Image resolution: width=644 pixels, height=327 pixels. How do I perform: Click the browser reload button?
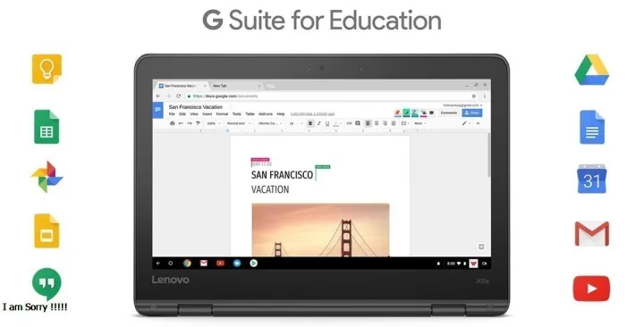(178, 96)
